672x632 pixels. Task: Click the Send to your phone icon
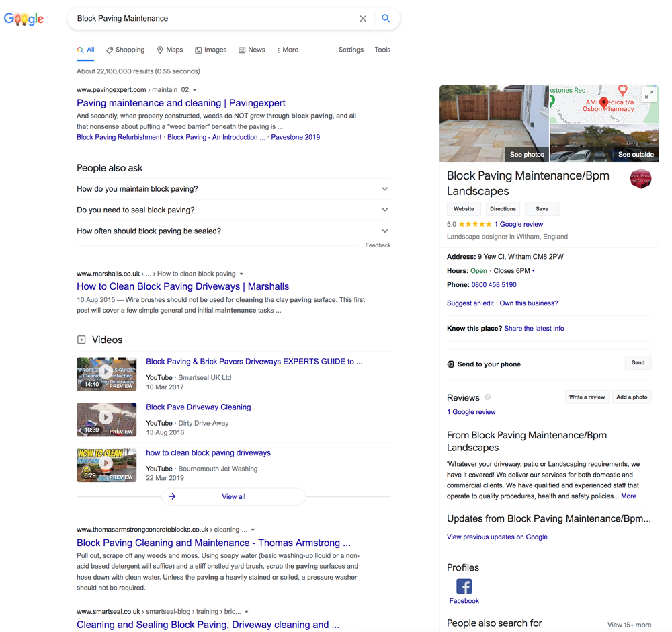click(x=450, y=364)
